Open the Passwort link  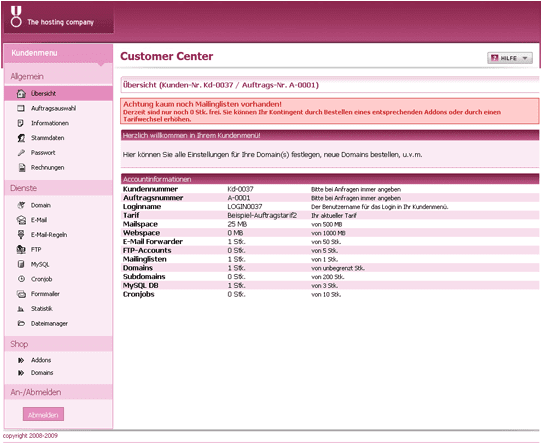pyautogui.click(x=43, y=152)
